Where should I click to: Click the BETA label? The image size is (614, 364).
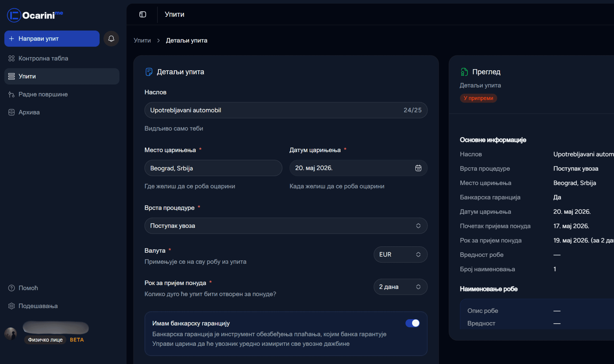(77, 340)
